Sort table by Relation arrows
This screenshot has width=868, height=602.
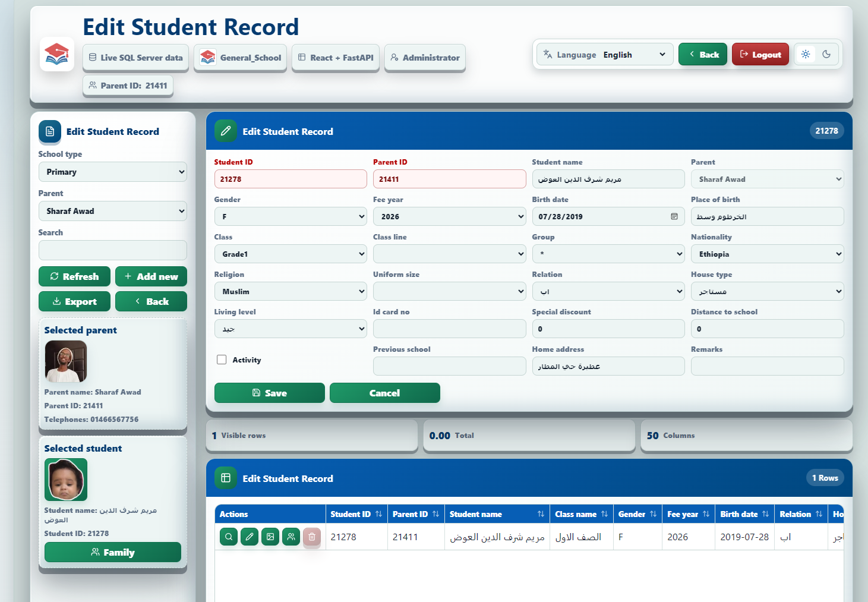(x=819, y=514)
